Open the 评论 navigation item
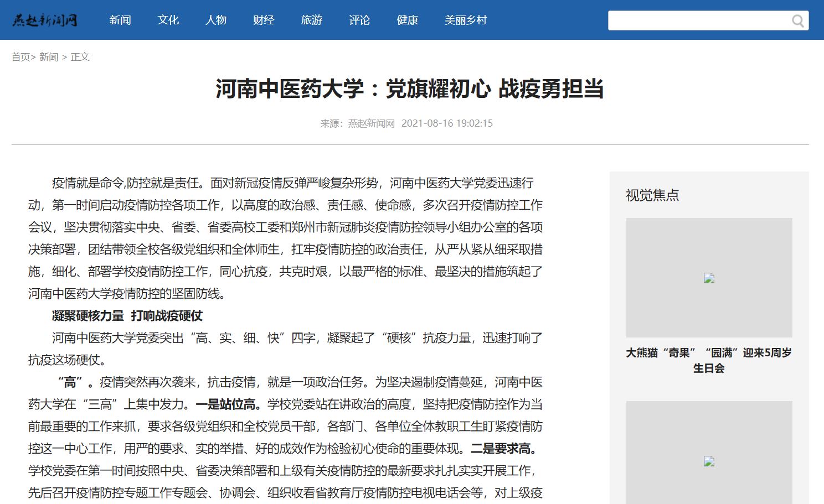This screenshot has width=824, height=504. 359,20
